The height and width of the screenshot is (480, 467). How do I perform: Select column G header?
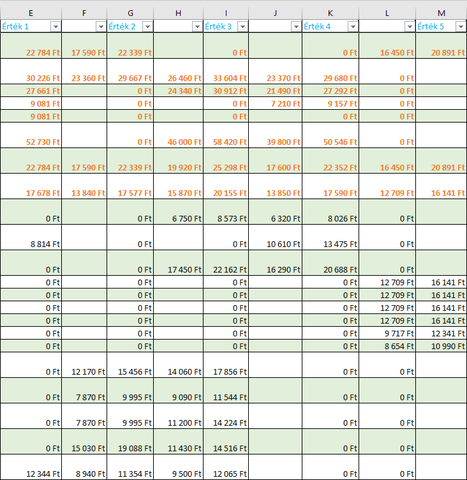click(x=130, y=13)
